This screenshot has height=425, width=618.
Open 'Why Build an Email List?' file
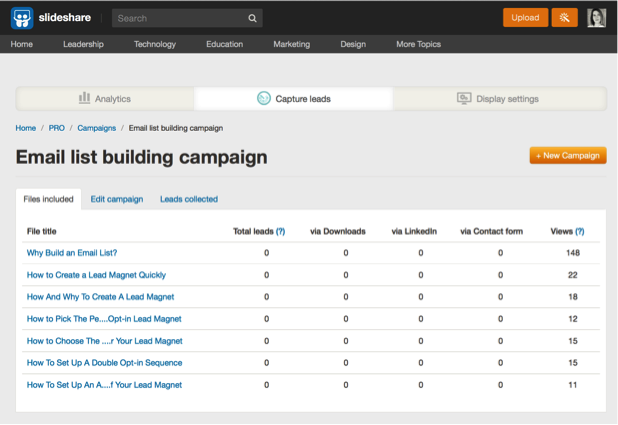[72, 253]
